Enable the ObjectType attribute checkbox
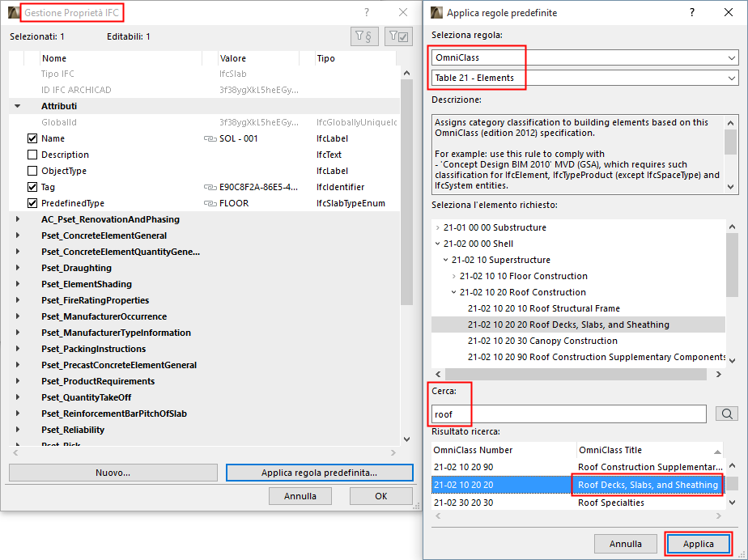Image resolution: width=748 pixels, height=560 pixels. (x=32, y=171)
